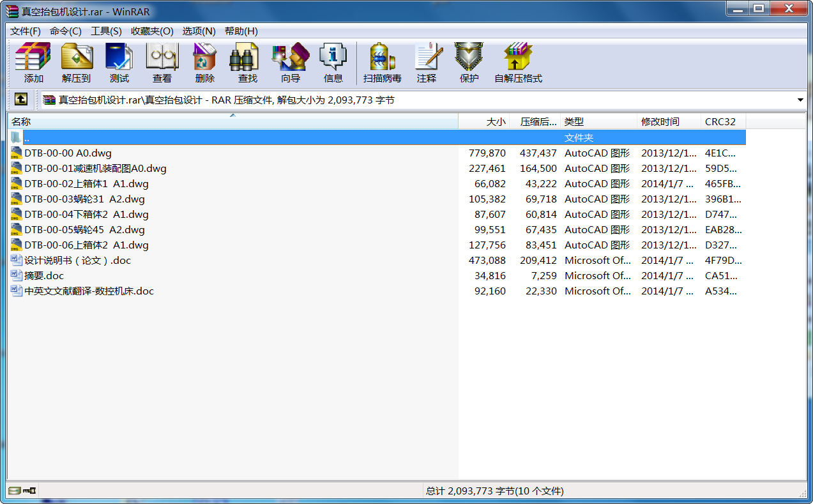813x504 pixels.
Task: Click window resize grip at bottom-right corner
Action: click(802, 493)
